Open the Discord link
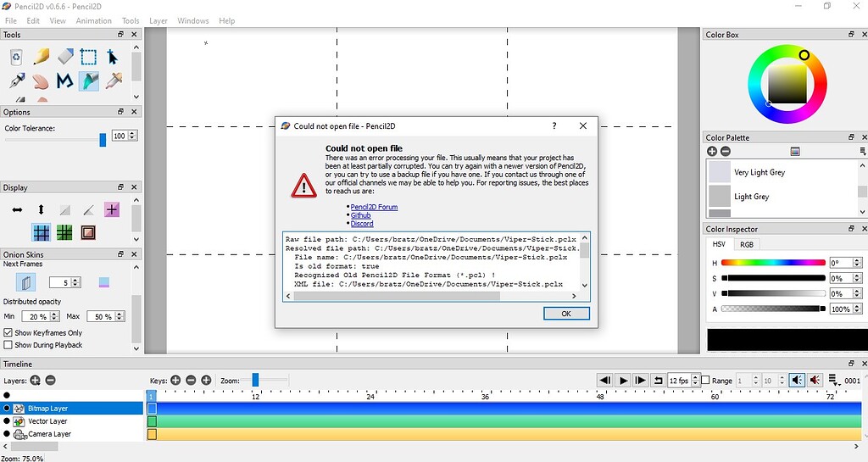The width and height of the screenshot is (868, 462). pyautogui.click(x=362, y=224)
